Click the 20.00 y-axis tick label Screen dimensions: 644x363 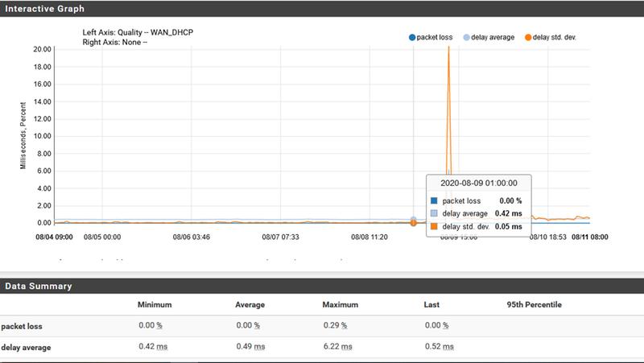(43, 49)
